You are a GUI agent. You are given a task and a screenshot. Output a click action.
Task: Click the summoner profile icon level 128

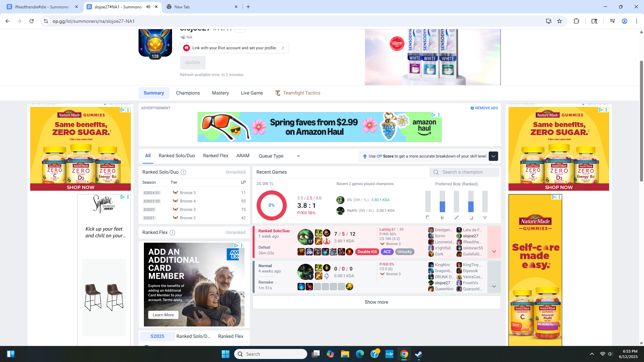click(155, 43)
